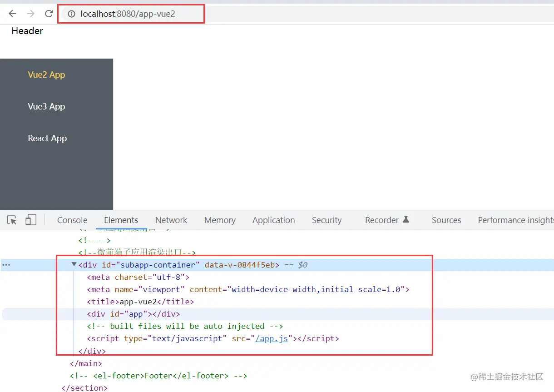Select the div id="subapp-container" node
This screenshot has height=392, width=554.
(x=179, y=265)
